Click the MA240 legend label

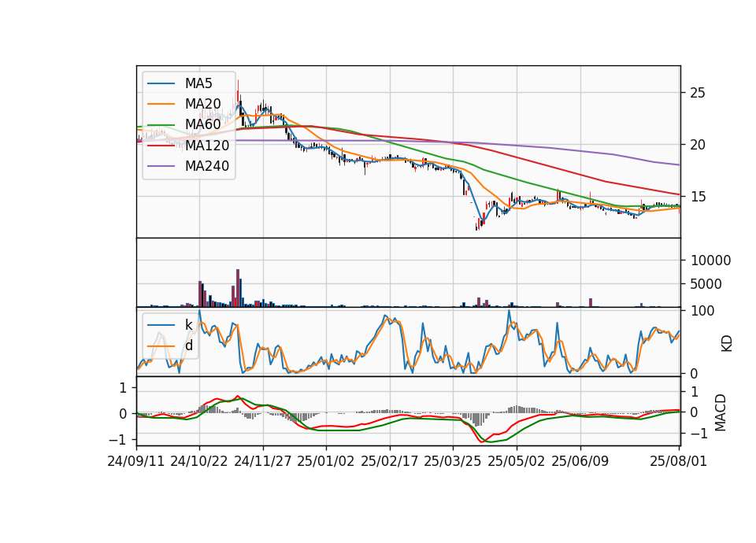tap(207, 166)
